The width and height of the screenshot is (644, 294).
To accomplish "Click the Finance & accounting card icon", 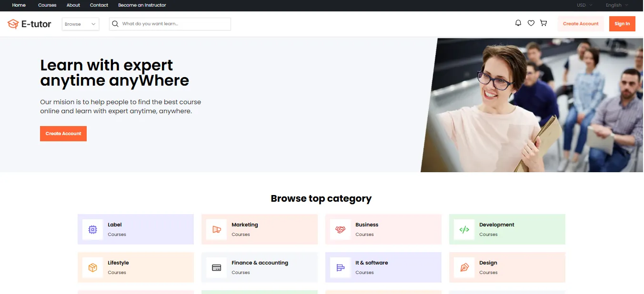I will [216, 268].
